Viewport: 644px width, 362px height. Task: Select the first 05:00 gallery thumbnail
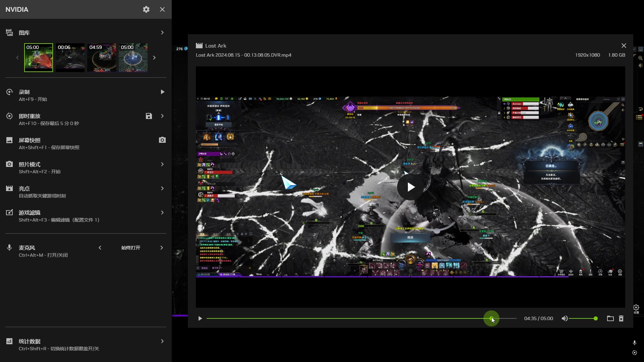coord(39,58)
